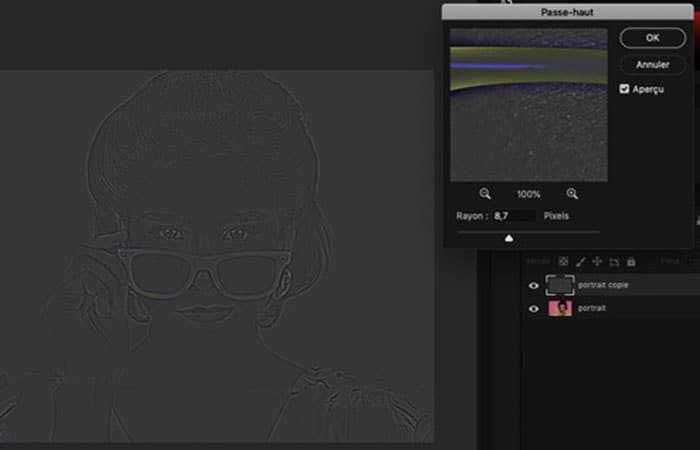The width and height of the screenshot is (700, 450).
Task: Zoom in the filter preview
Action: pos(572,194)
